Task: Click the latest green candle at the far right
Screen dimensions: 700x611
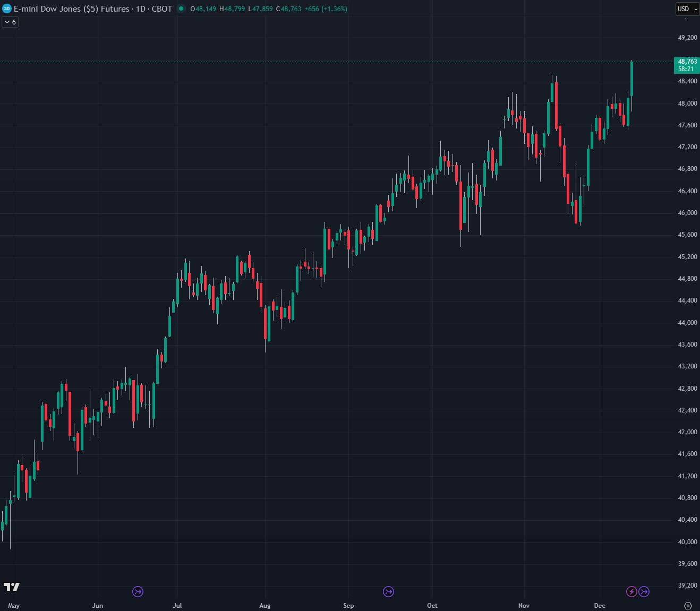Action: (631, 79)
